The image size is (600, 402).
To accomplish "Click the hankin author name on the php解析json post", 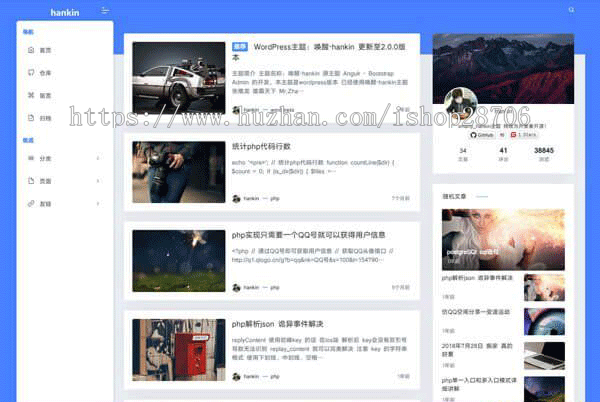I will (x=251, y=377).
